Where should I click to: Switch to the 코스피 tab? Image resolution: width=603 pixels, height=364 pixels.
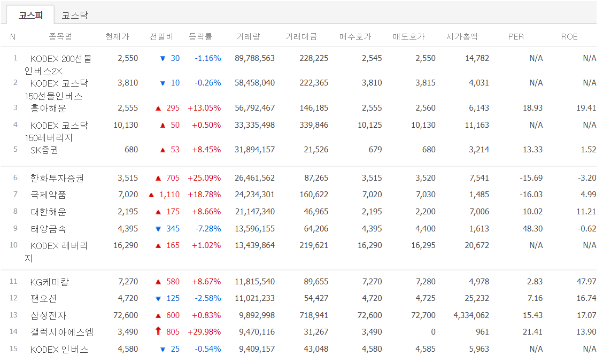[30, 15]
